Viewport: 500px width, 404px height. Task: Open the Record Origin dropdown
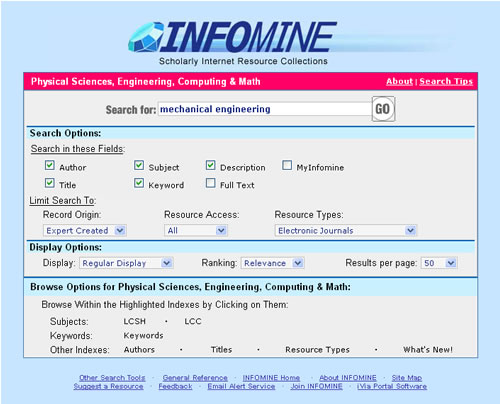[x=84, y=230]
